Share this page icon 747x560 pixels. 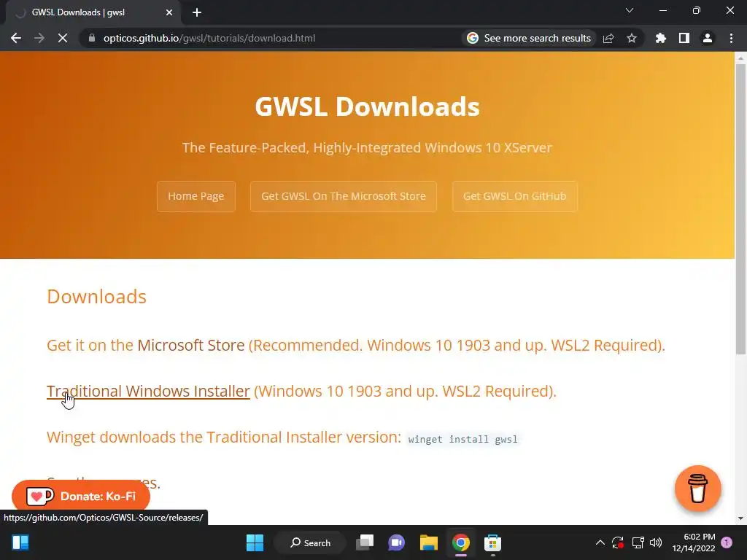[608, 38]
